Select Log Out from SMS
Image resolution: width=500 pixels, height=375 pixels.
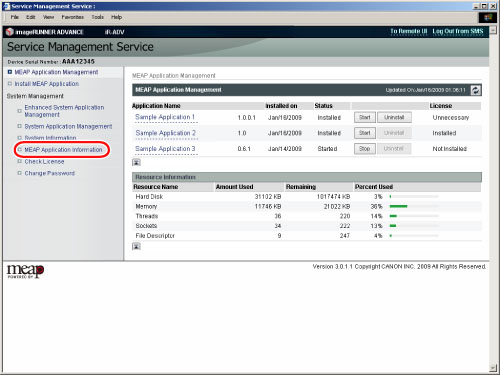(458, 31)
